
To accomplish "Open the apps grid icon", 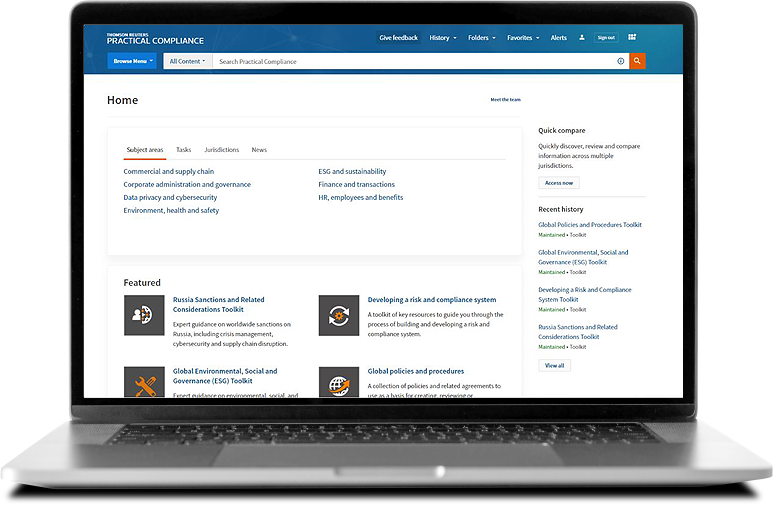I will (632, 38).
